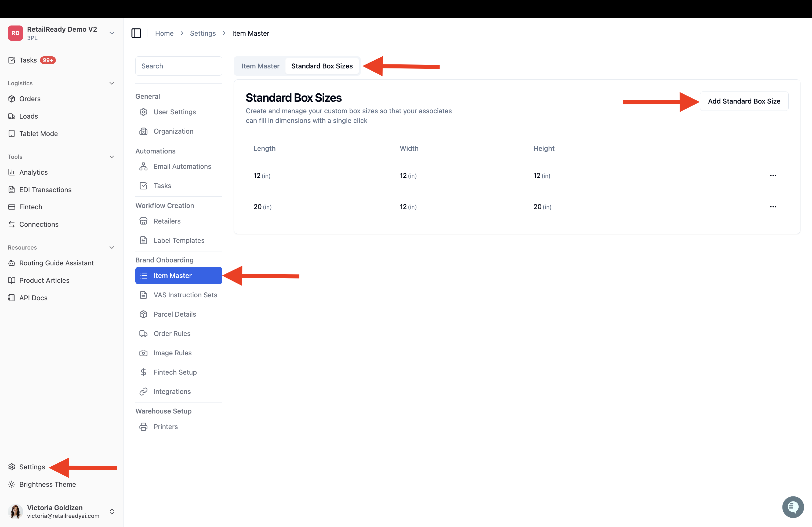
Task: Collapse the Tools section
Action: 111,157
